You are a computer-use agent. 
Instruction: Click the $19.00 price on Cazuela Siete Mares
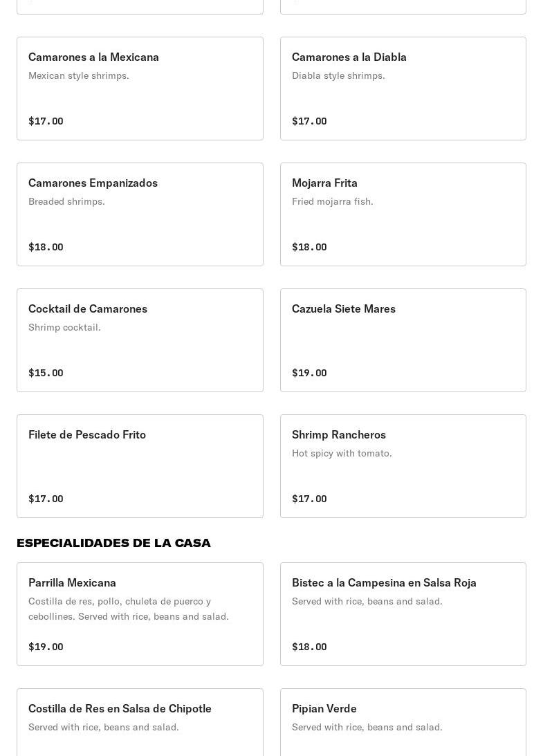tap(309, 373)
